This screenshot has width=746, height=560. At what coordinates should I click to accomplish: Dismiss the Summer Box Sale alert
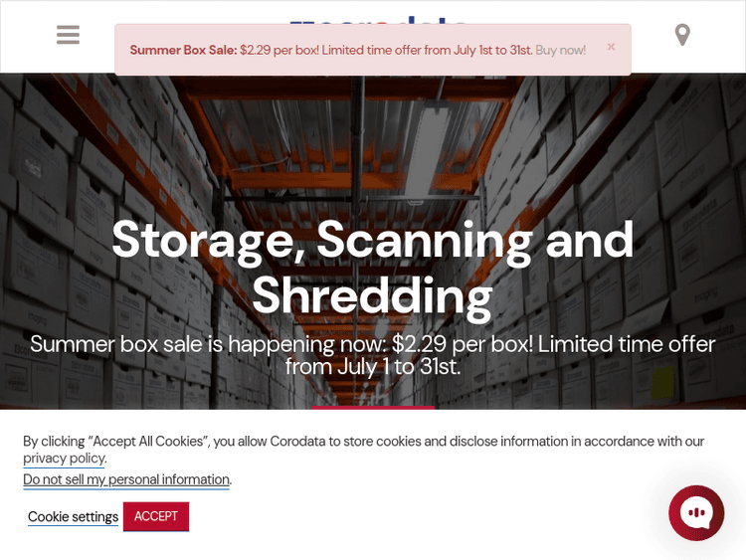point(611,47)
